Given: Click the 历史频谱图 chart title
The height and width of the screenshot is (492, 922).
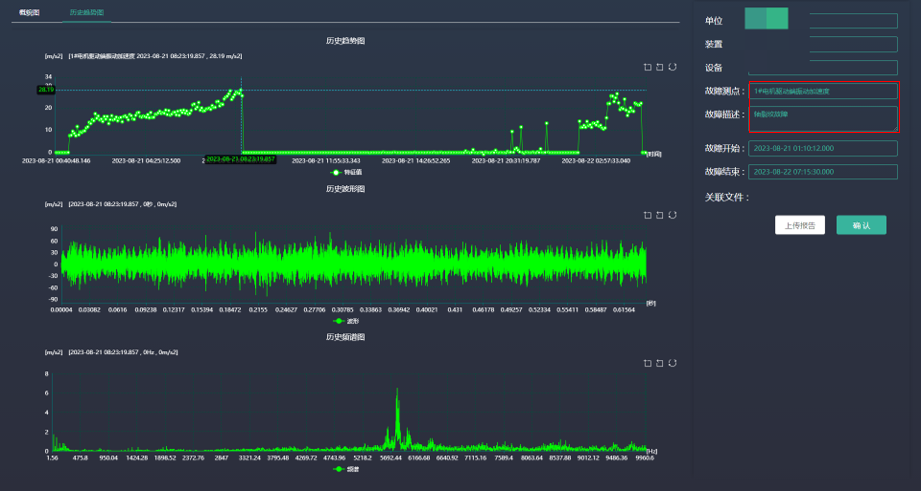Looking at the screenshot, I should [346, 337].
